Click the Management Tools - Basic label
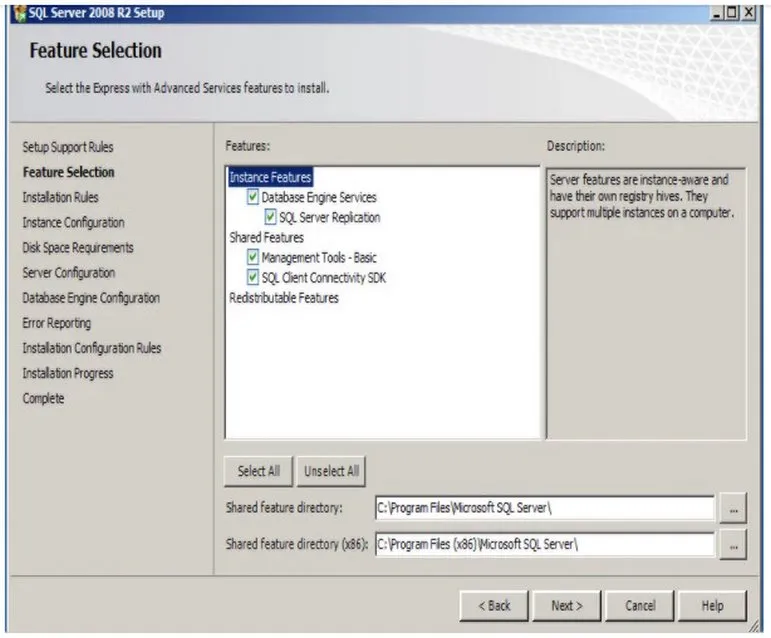771x638 pixels. click(x=319, y=258)
